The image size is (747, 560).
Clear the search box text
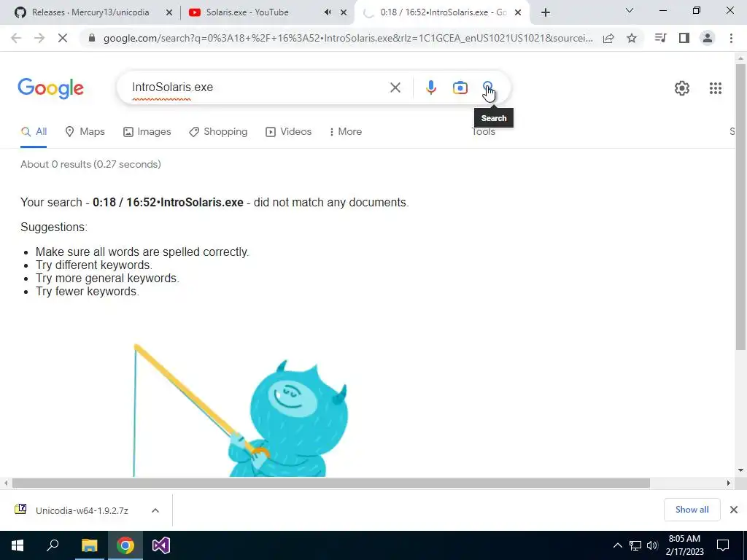click(x=395, y=87)
